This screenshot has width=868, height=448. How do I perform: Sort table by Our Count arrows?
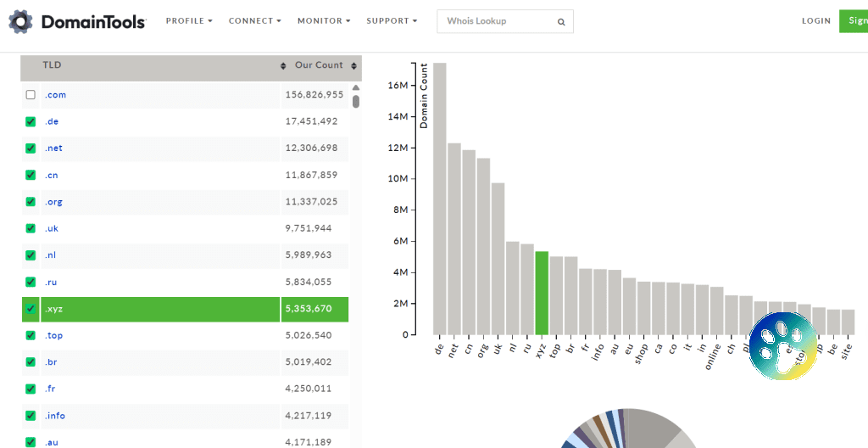[354, 66]
